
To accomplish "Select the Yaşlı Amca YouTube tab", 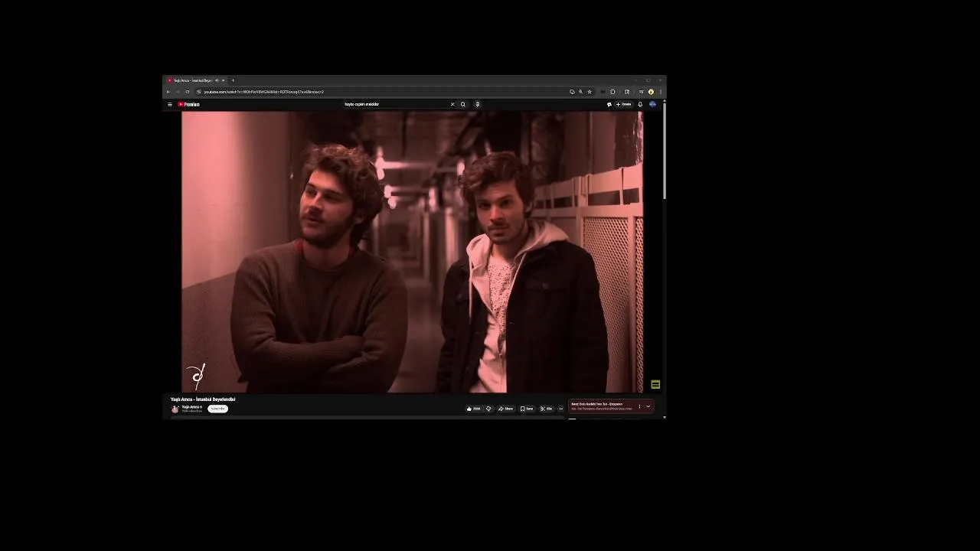I will 196,80.
